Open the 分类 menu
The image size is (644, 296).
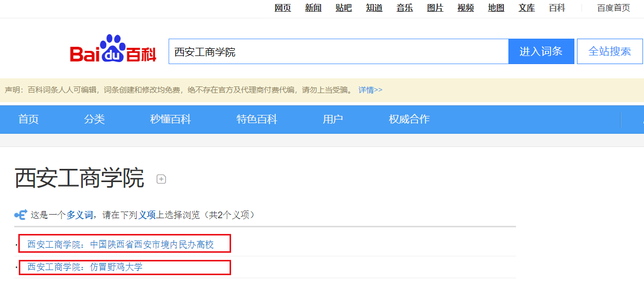click(94, 120)
